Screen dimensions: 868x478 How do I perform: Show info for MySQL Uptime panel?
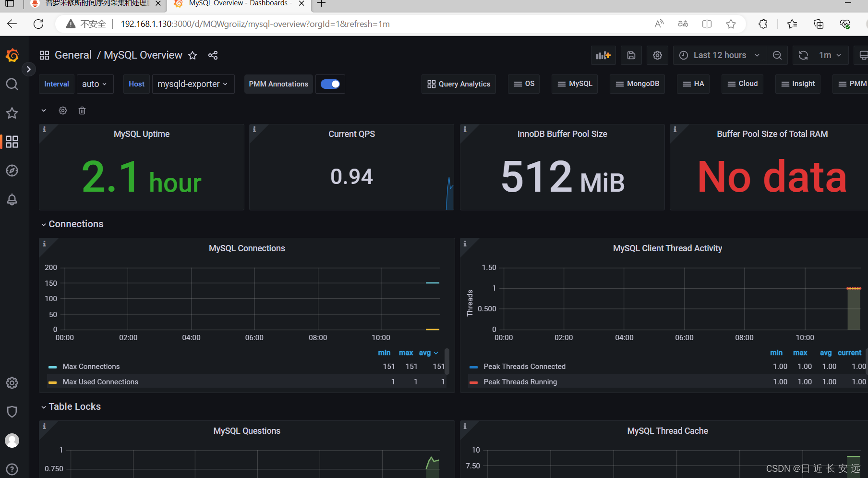44,129
